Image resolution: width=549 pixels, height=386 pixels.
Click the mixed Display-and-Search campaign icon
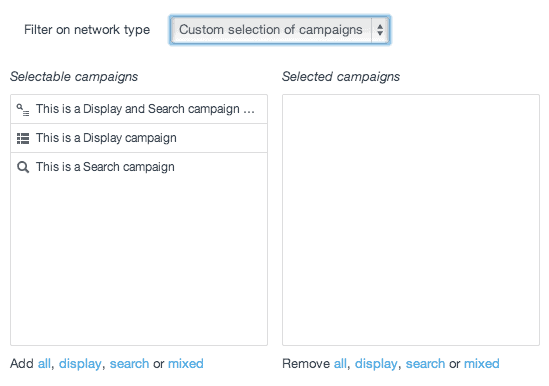(x=23, y=110)
